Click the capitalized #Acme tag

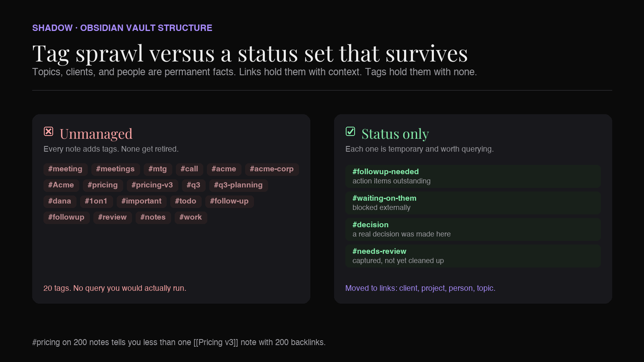[x=61, y=185]
